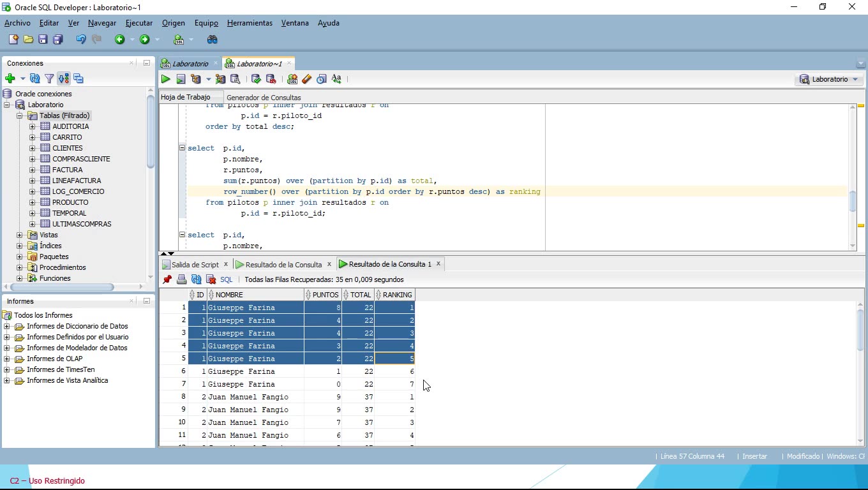Switch to the Salida de Script tab
This screenshot has height=490, width=868.
(193, 264)
